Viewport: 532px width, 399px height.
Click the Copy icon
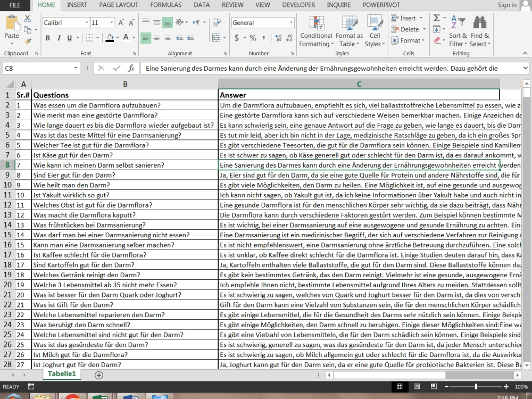click(x=28, y=30)
